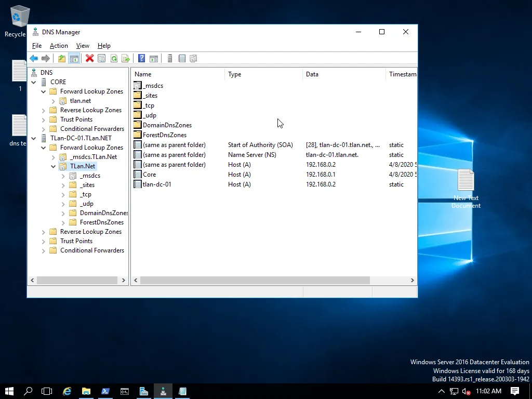Sort by Name column header

[x=178, y=74]
